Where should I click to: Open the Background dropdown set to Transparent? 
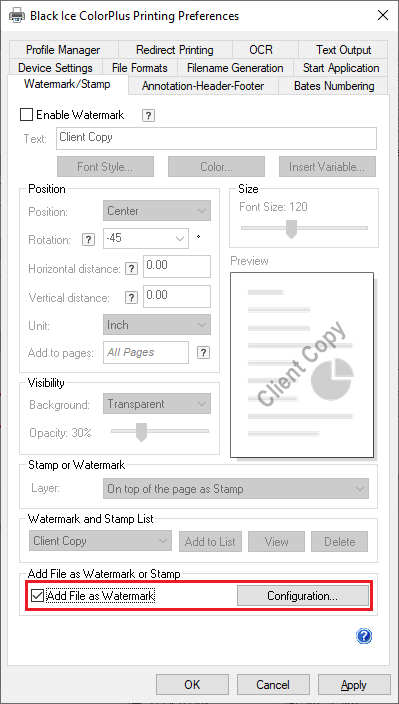coord(157,404)
